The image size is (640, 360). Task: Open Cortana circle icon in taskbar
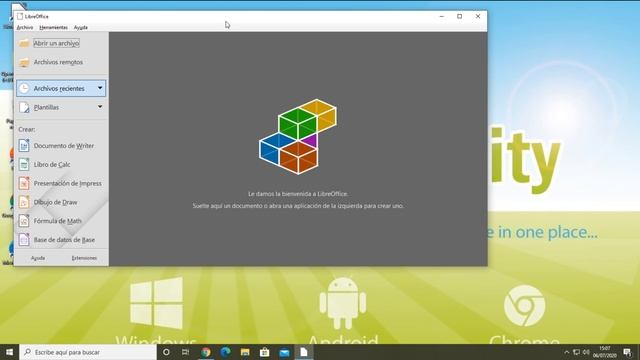[x=166, y=352]
